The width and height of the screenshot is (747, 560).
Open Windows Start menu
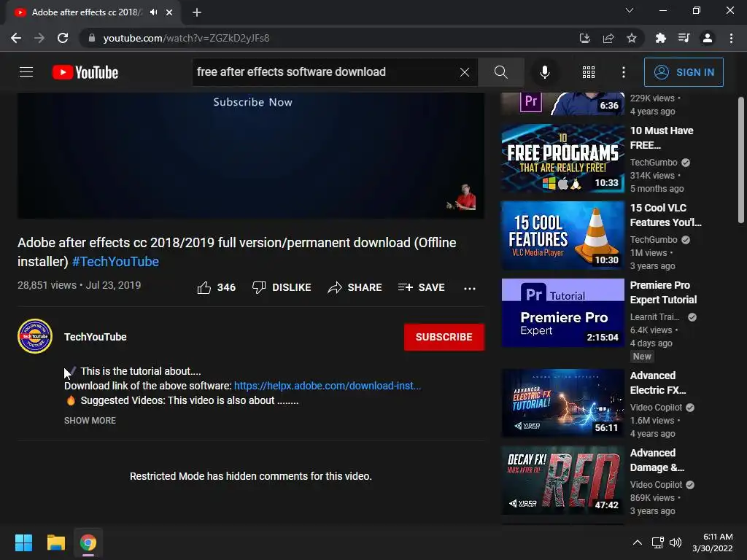[x=23, y=542]
